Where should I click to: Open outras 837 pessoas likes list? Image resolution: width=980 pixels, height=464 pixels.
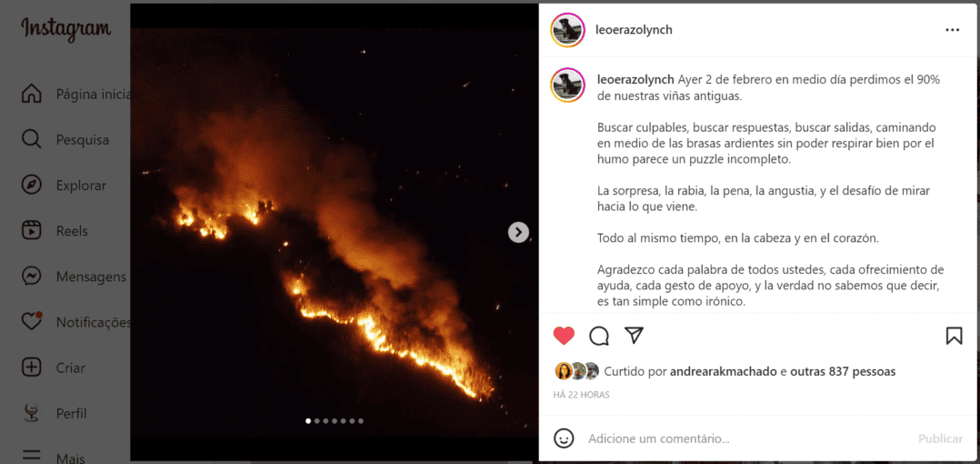(x=843, y=371)
